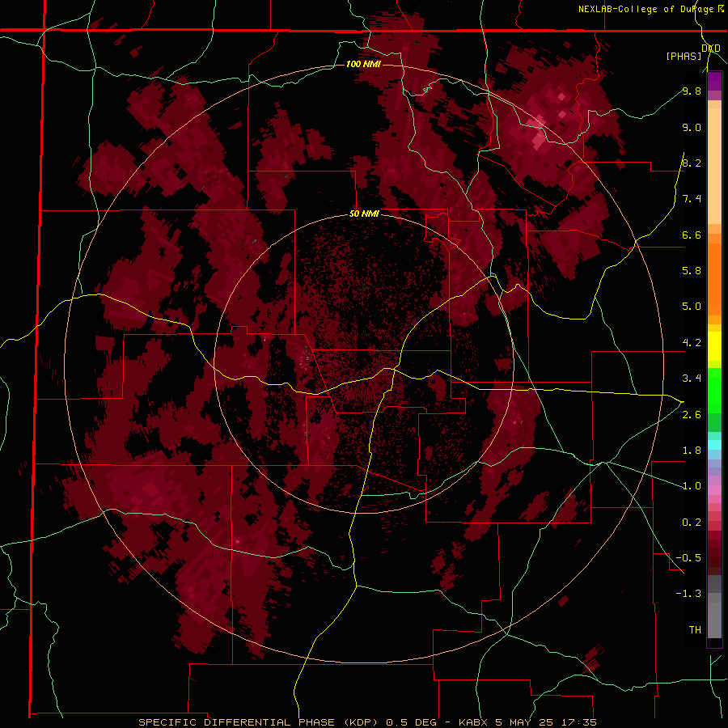
Task: Click the -0.5 color scale label
Action: (688, 558)
